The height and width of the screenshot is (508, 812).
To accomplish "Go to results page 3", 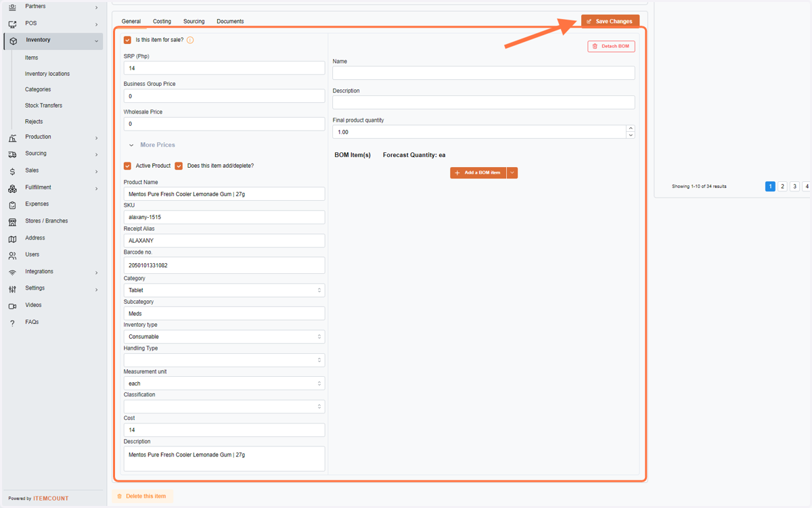I will click(795, 187).
